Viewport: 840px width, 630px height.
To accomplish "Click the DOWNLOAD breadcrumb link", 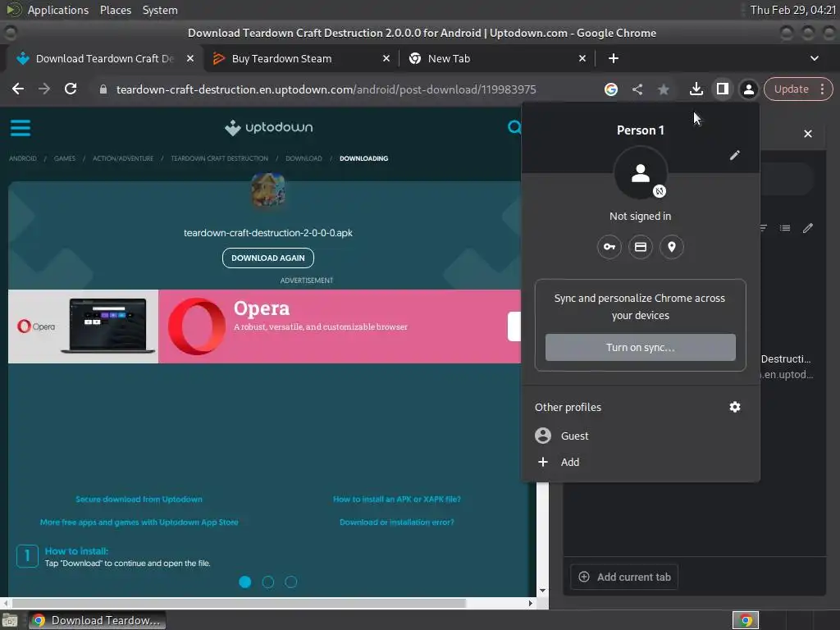I will click(304, 158).
